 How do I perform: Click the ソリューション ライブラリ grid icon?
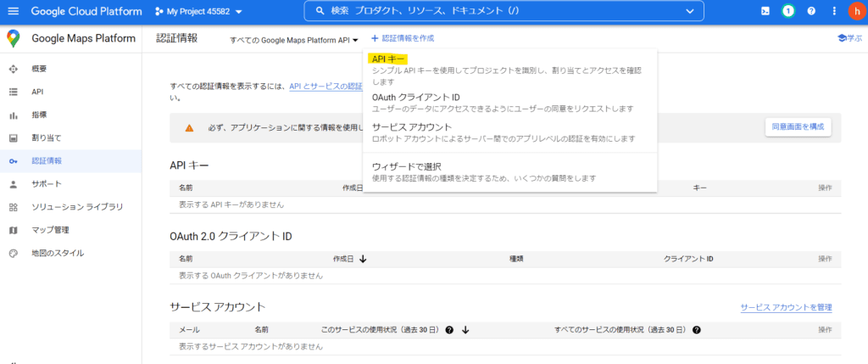14,207
